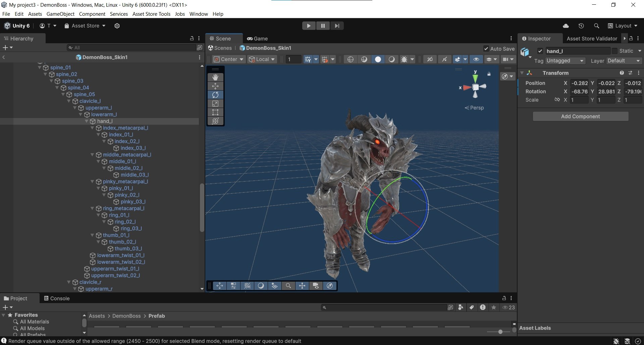Collapse the hand_l hierarchy node
The height and width of the screenshot is (345, 644).
[87, 121]
